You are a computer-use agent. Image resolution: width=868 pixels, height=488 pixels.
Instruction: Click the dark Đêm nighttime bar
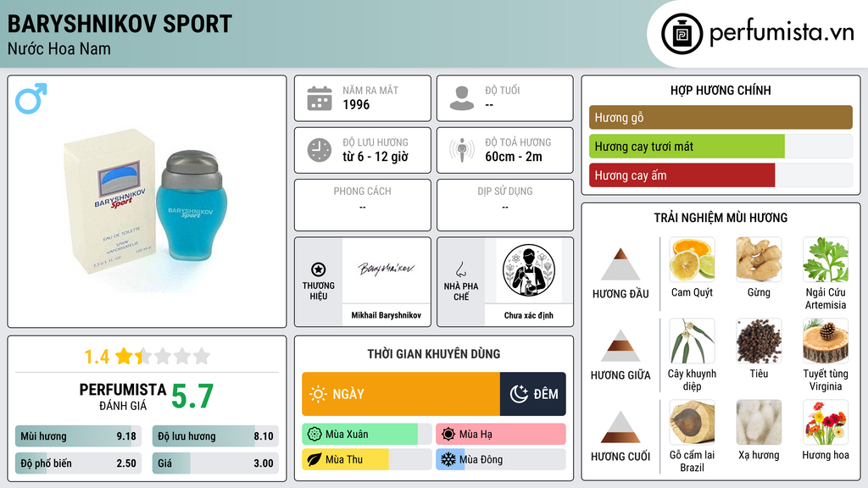click(533, 394)
